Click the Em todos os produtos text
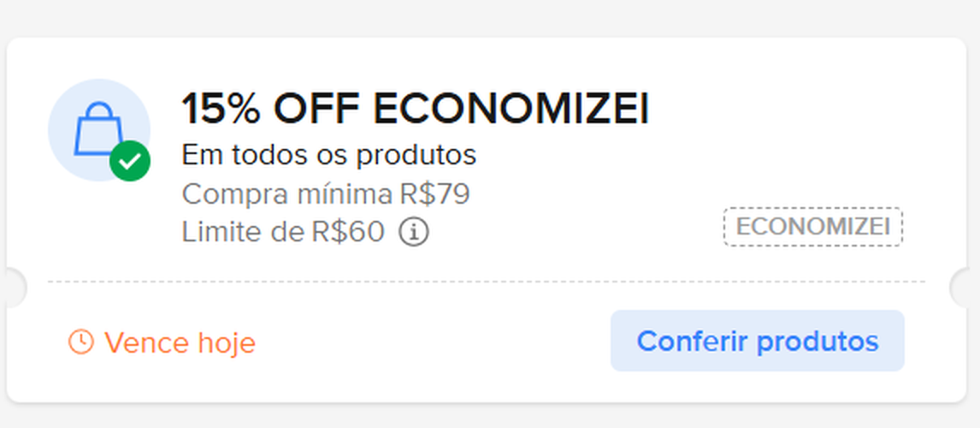This screenshot has height=428, width=980. pyautogui.click(x=328, y=156)
